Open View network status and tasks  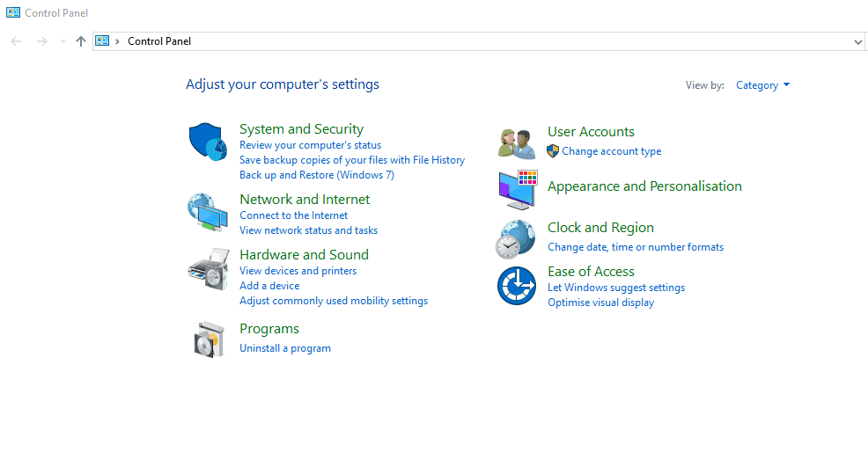[308, 230]
